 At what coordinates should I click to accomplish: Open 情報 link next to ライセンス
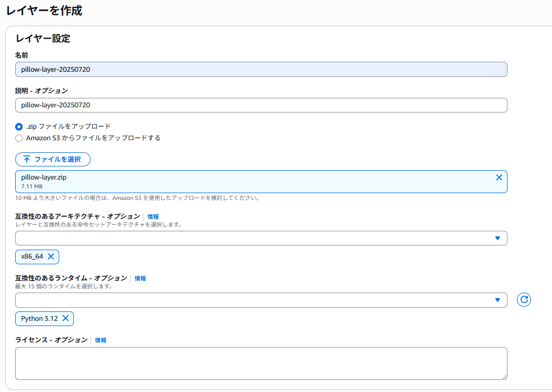pyautogui.click(x=101, y=340)
